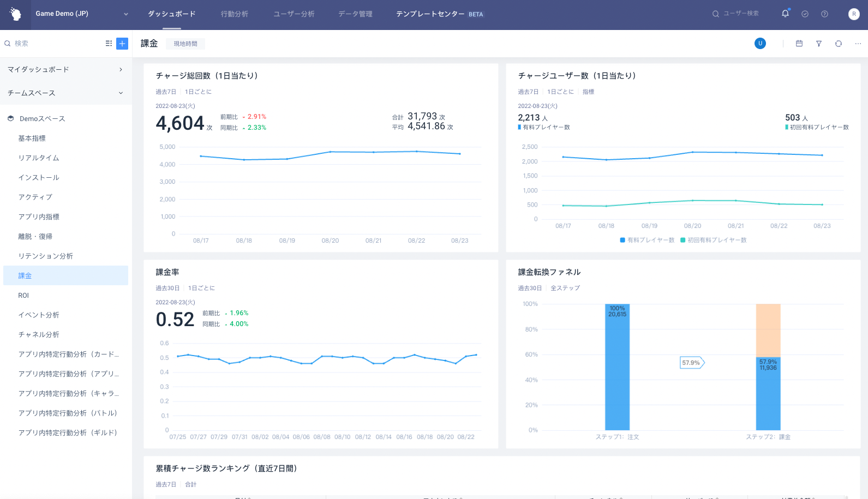Click the 0.52 payment rate value
The height and width of the screenshot is (499, 868).
[175, 320]
